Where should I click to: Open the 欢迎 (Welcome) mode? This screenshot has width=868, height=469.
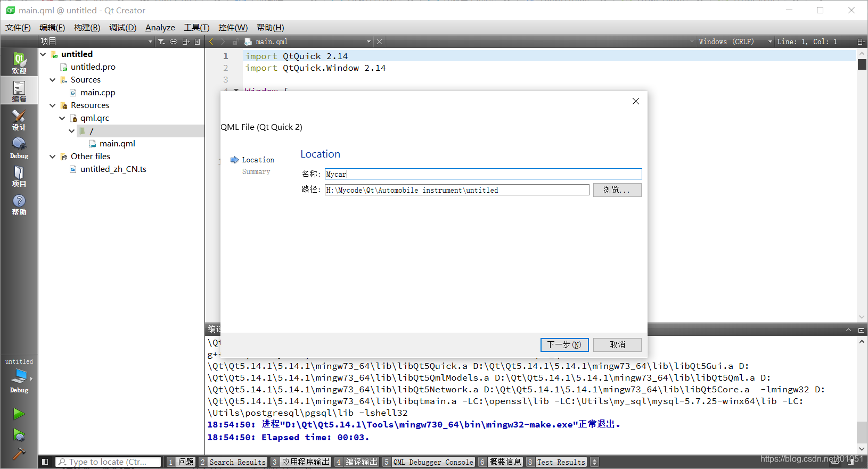click(x=19, y=63)
